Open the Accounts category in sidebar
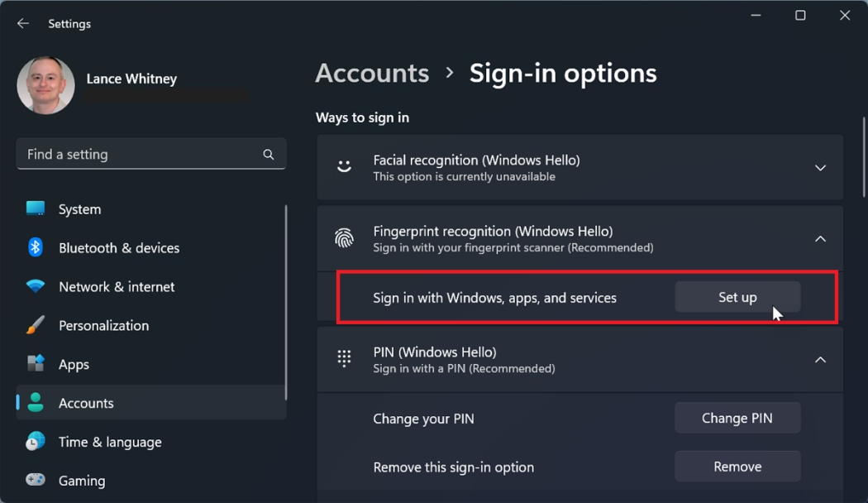This screenshot has width=868, height=503. 86,403
